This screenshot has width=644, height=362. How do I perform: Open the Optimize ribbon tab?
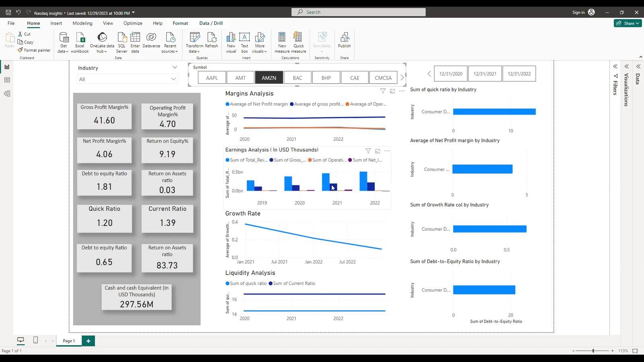point(133,23)
